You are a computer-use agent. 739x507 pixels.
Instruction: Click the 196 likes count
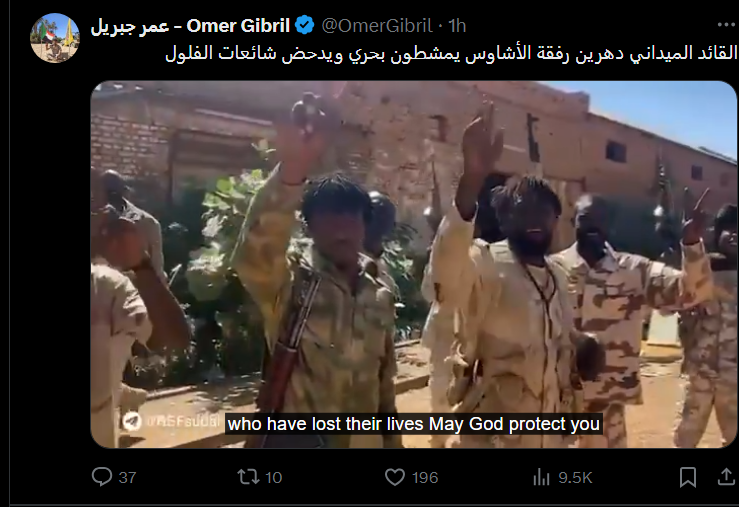(425, 478)
